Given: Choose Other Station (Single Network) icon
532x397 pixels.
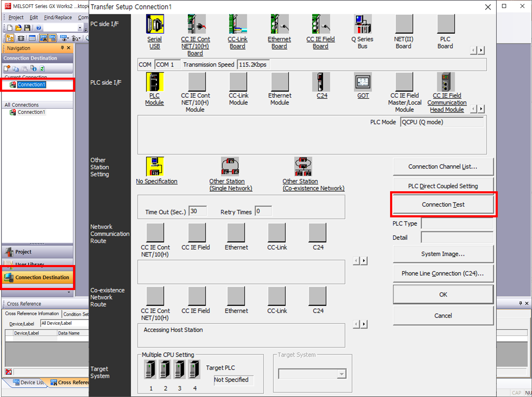Looking at the screenshot, I should click(x=230, y=166).
